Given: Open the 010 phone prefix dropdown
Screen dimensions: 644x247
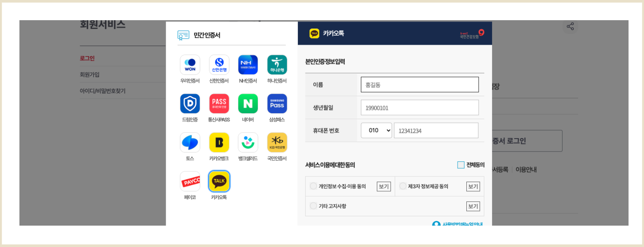Looking at the screenshot, I should click(x=377, y=130).
